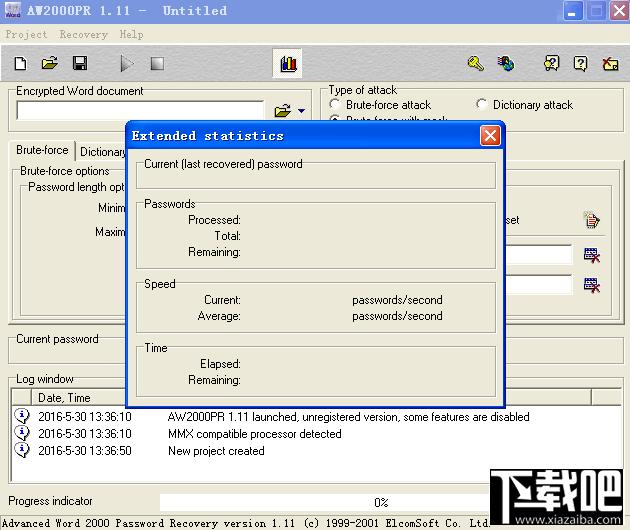630x530 pixels.
Task: Select the 'MMX compatible processor detected' log entry
Action: tap(255, 434)
